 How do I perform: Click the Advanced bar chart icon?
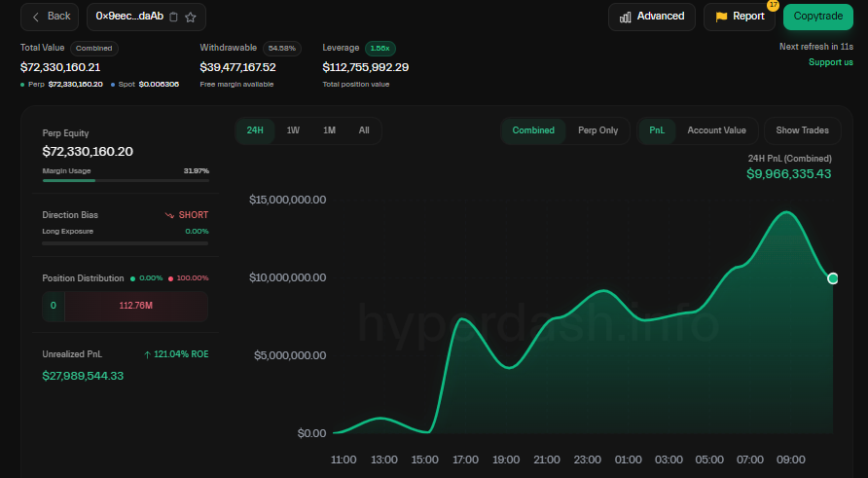626,17
